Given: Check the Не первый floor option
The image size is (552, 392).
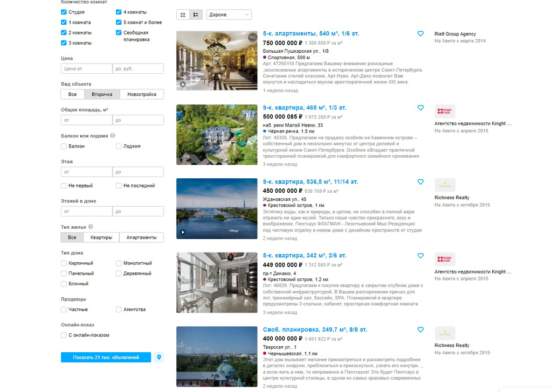Looking at the screenshot, I should click(64, 186).
